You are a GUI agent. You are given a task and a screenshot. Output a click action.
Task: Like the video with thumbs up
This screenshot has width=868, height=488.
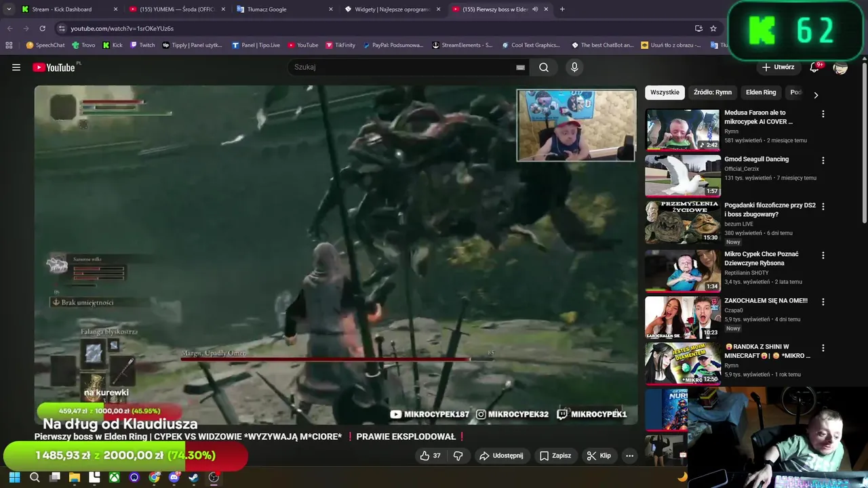click(430, 455)
